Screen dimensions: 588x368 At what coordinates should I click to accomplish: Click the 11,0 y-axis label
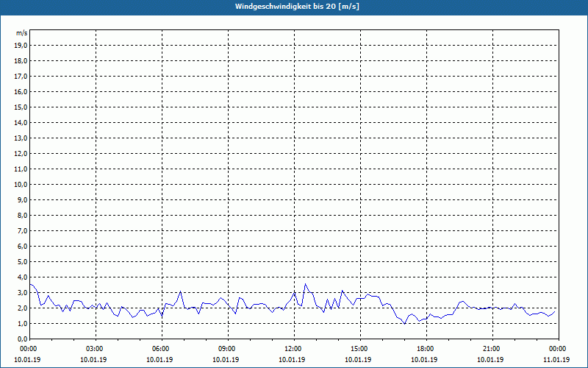(21, 169)
